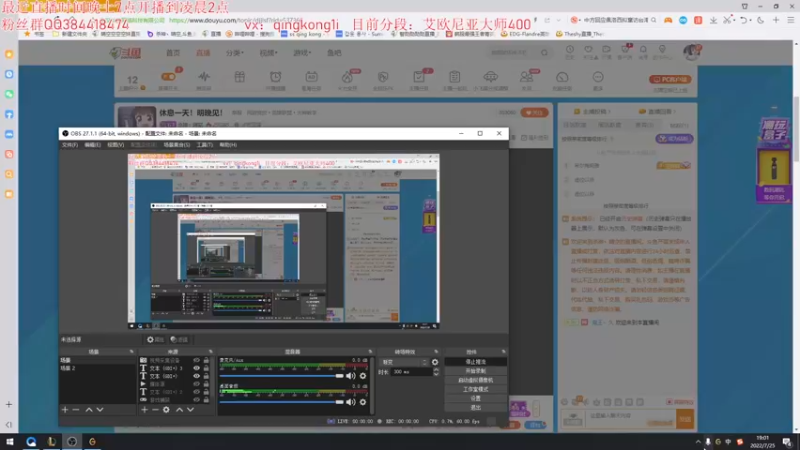Open League client icon on the taskbar
Image resolution: width=800 pixels, height=450 pixels.
(x=52, y=442)
